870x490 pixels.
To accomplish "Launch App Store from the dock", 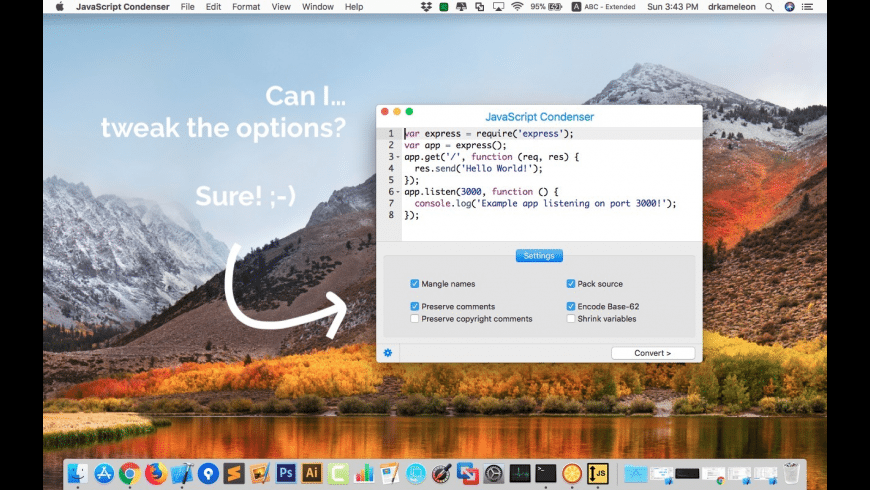I will click(104, 473).
